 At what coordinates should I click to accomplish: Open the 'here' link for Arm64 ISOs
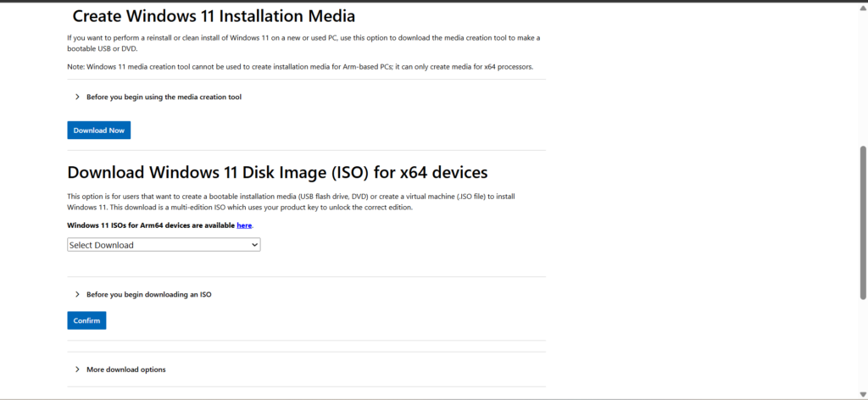click(x=244, y=225)
